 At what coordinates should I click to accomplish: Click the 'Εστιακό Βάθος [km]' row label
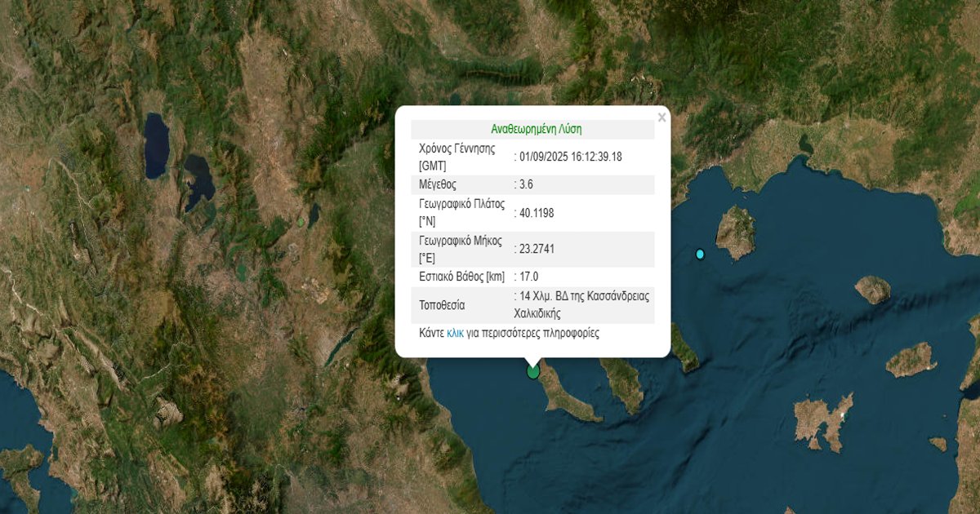[x=461, y=277]
